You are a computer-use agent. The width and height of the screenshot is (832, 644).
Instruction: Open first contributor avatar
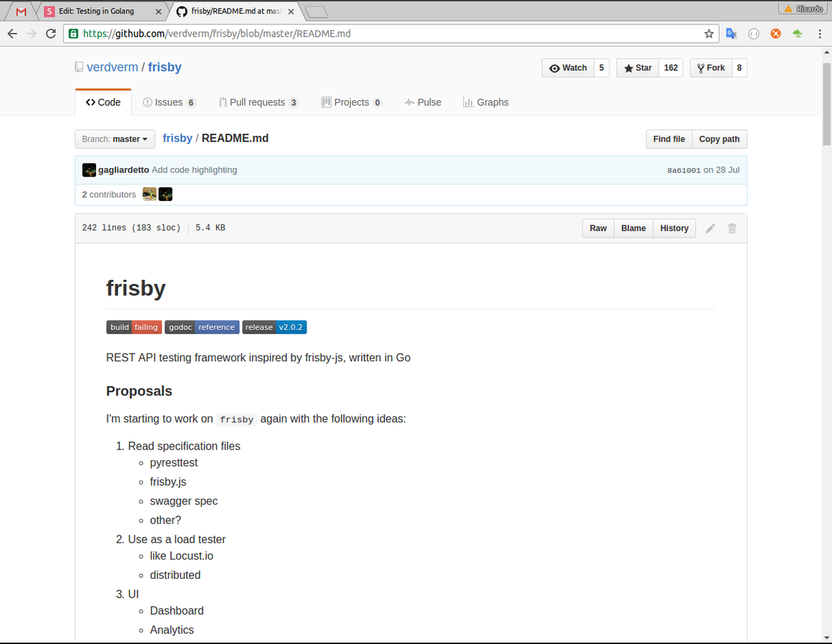click(150, 194)
